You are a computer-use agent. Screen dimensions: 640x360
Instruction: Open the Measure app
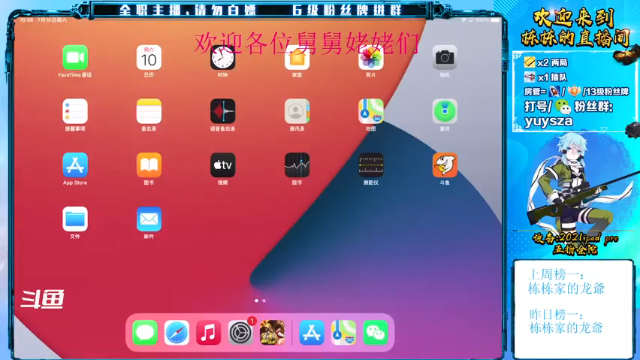click(371, 165)
